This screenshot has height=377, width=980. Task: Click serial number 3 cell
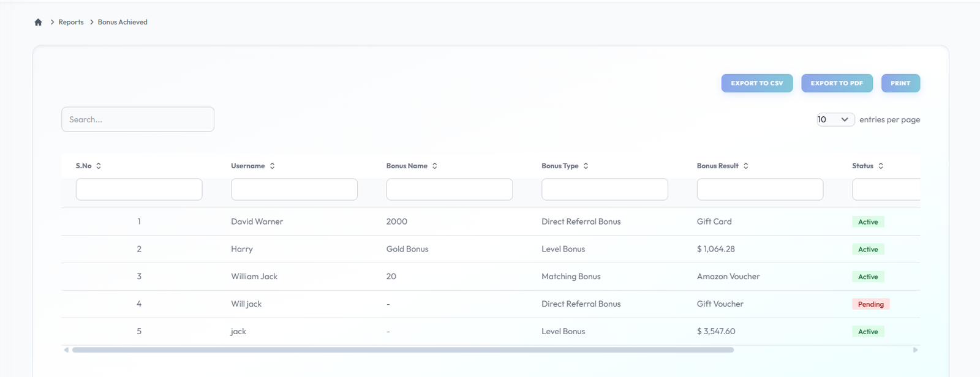click(x=139, y=277)
